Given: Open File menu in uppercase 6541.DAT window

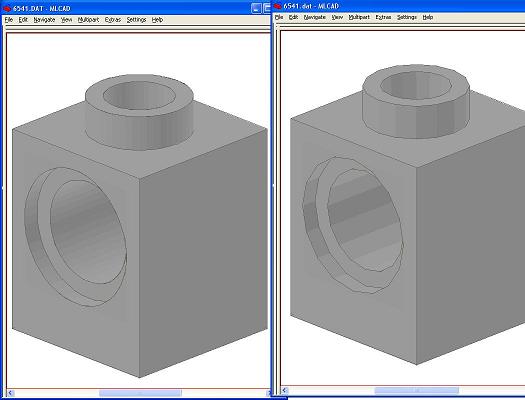Looking at the screenshot, I should point(9,20).
